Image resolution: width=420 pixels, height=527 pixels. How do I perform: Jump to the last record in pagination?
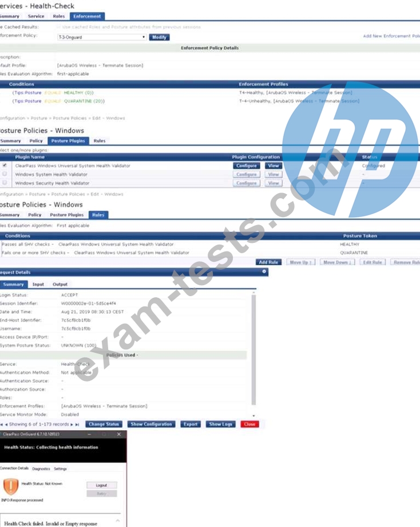click(x=77, y=424)
